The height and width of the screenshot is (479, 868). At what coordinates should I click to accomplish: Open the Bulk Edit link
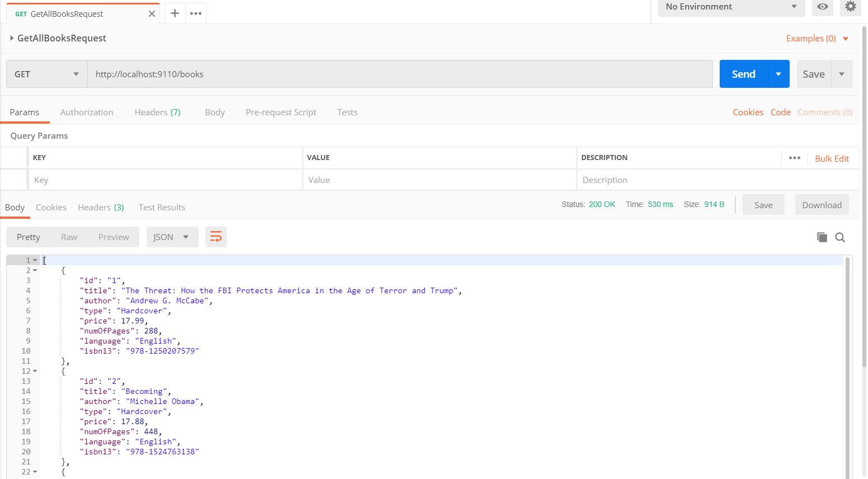point(832,158)
